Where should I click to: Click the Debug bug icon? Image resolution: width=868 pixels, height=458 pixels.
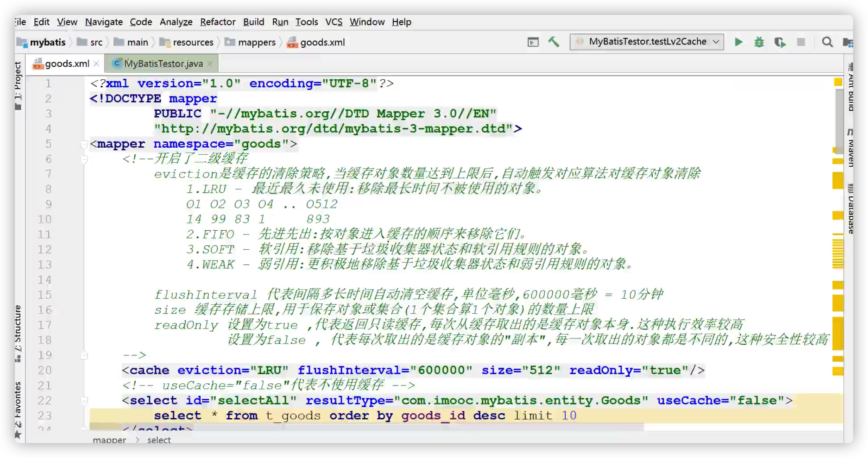click(759, 42)
